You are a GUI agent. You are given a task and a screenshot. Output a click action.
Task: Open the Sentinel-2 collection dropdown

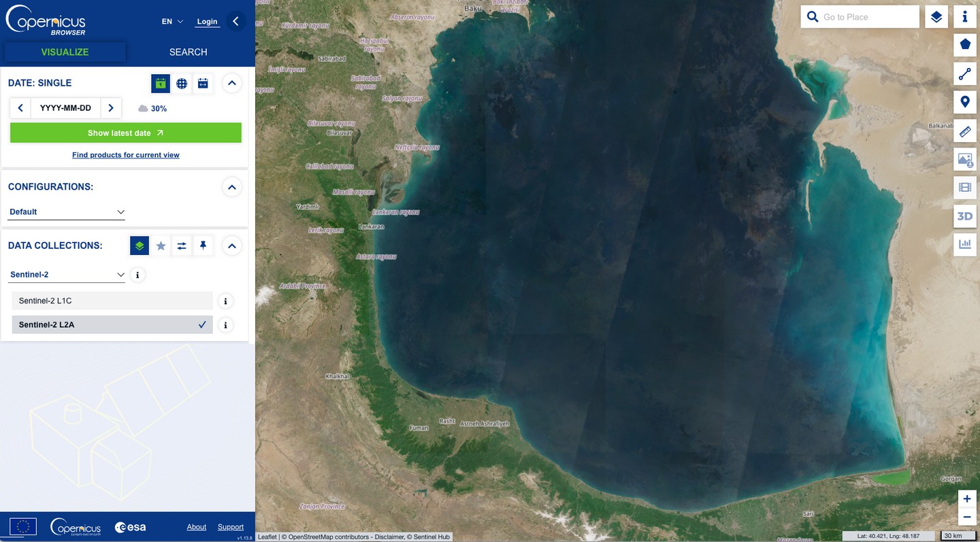[x=67, y=275]
